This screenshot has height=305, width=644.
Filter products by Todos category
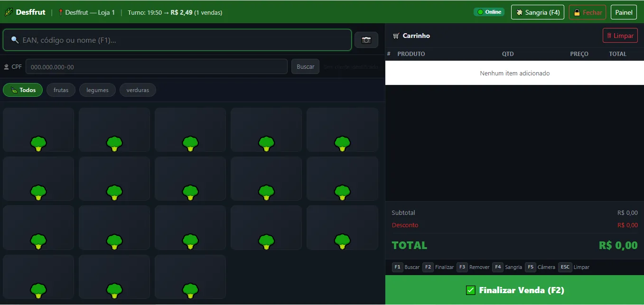point(23,90)
